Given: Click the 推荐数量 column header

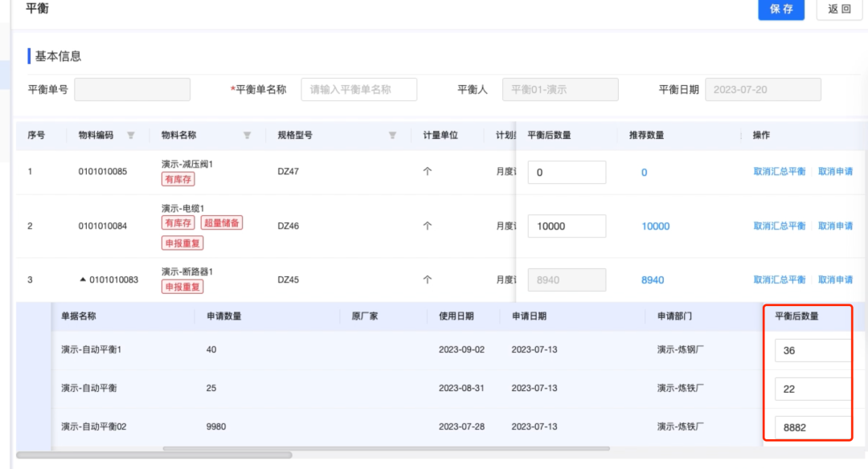Looking at the screenshot, I should 646,135.
